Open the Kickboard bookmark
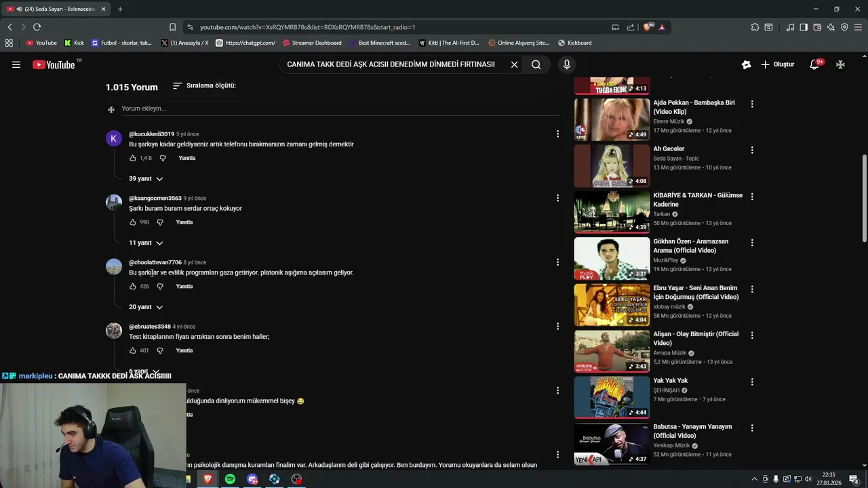Viewport: 868px width, 488px height. click(574, 43)
